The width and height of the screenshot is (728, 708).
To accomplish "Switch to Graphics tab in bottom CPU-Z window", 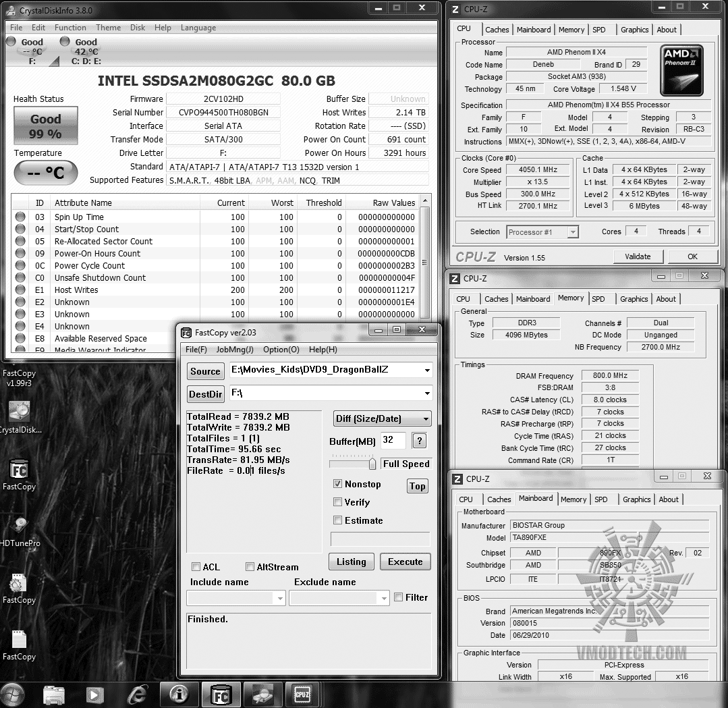I will tap(636, 499).
